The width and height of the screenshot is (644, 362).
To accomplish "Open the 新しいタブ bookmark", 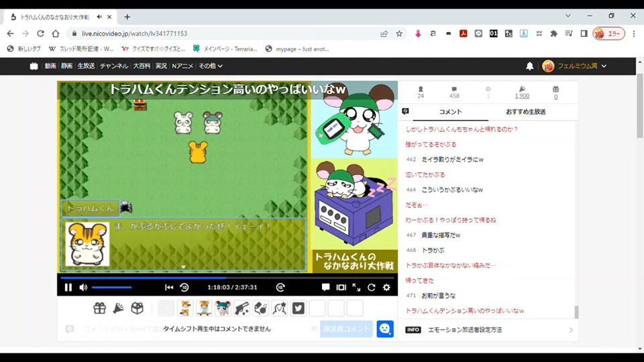I will (x=24, y=49).
